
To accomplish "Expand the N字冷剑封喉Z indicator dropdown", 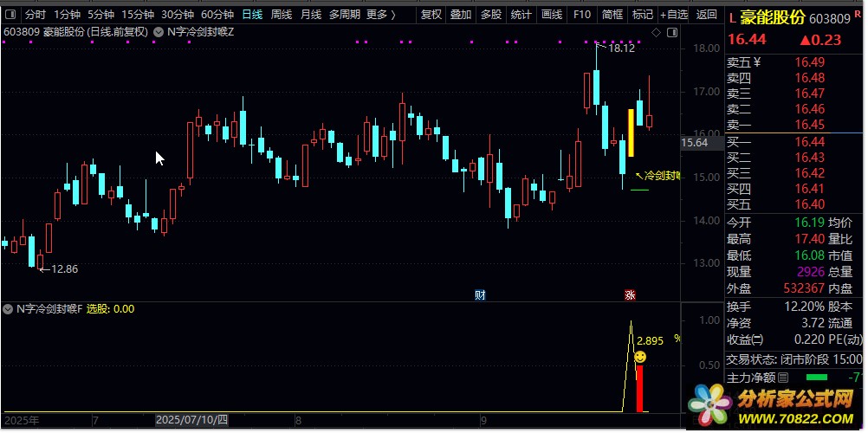I will (159, 32).
